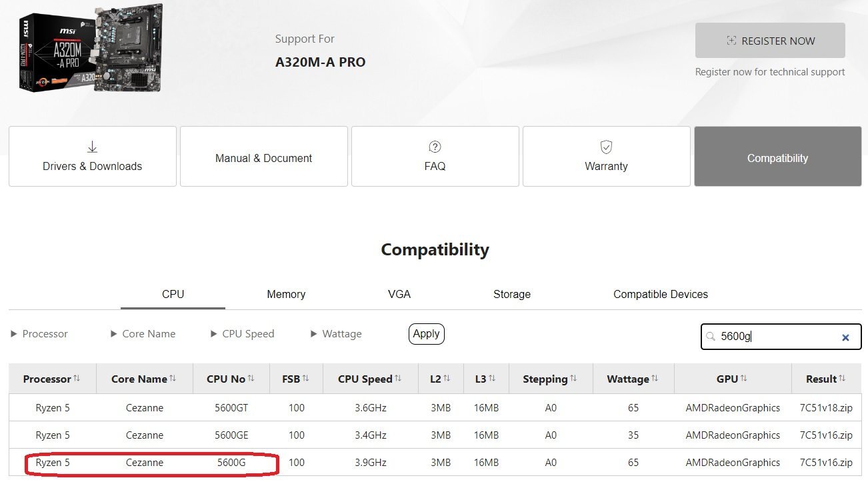
Task: Sort the table by GPU column
Action: pos(733,379)
